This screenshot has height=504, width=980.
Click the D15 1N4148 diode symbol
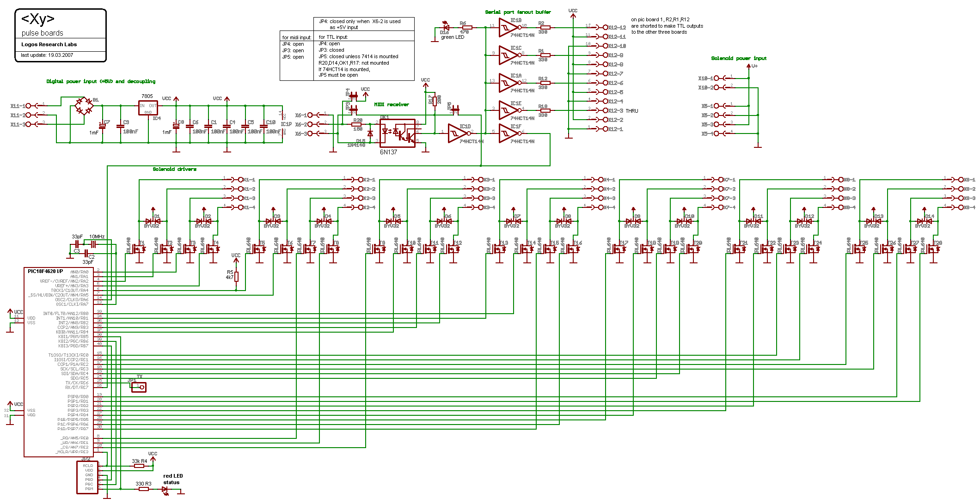pos(370,133)
